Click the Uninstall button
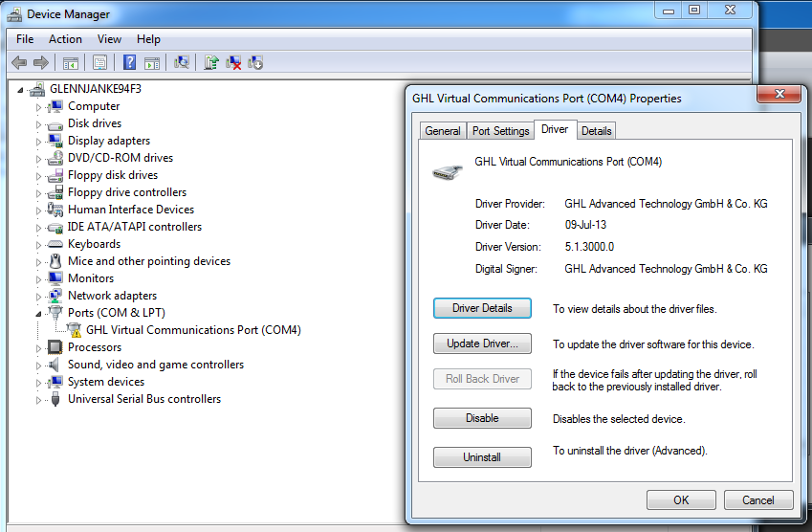 (x=482, y=457)
